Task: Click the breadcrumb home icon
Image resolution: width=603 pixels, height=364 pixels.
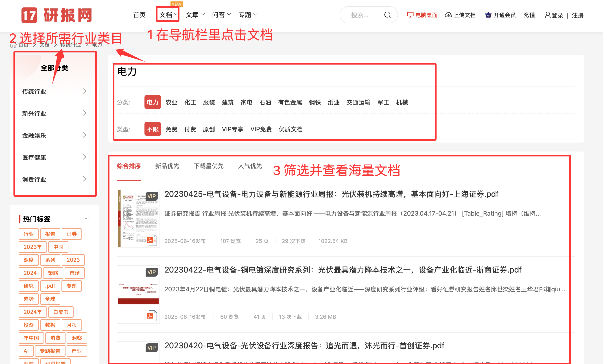Action: pos(13,45)
